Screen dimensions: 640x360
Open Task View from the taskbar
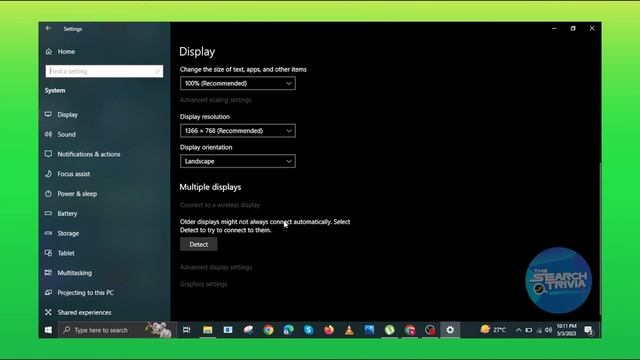[x=187, y=330]
